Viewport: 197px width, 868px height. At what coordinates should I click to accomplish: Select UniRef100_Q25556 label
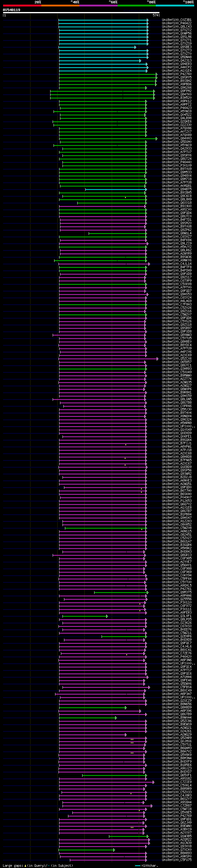[x=177, y=599]
